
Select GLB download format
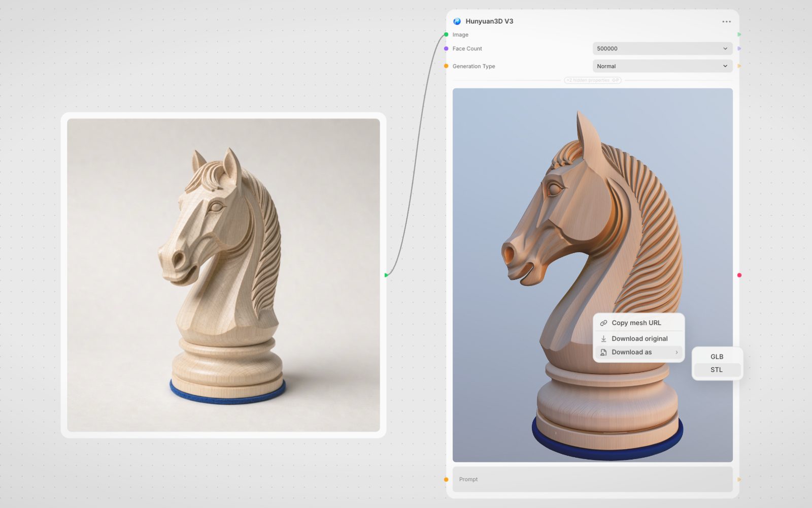point(717,357)
